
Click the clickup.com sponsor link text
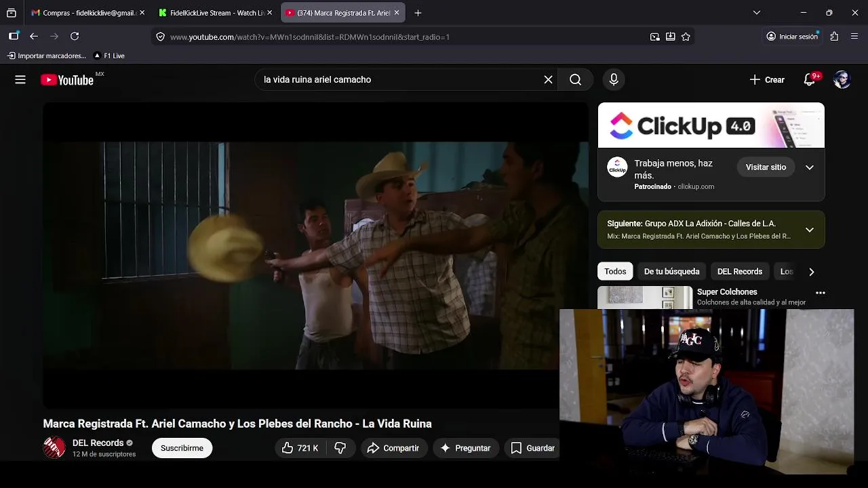click(696, 187)
